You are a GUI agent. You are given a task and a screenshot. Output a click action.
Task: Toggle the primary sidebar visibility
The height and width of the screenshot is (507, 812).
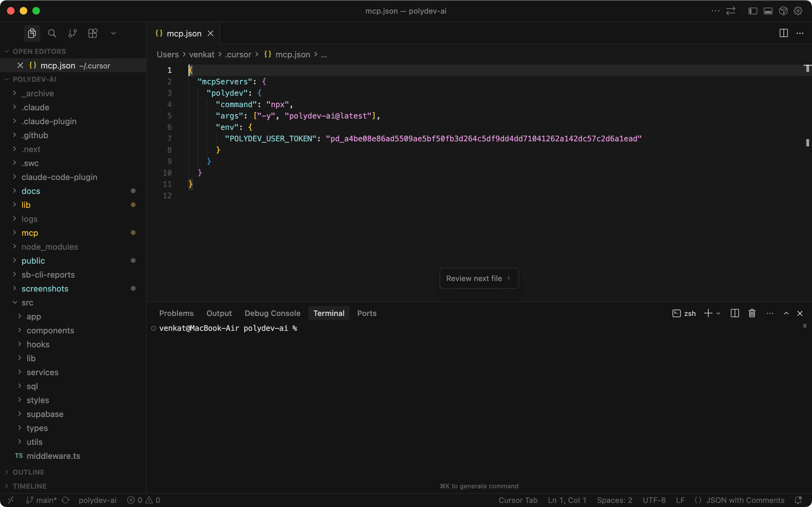tap(752, 11)
